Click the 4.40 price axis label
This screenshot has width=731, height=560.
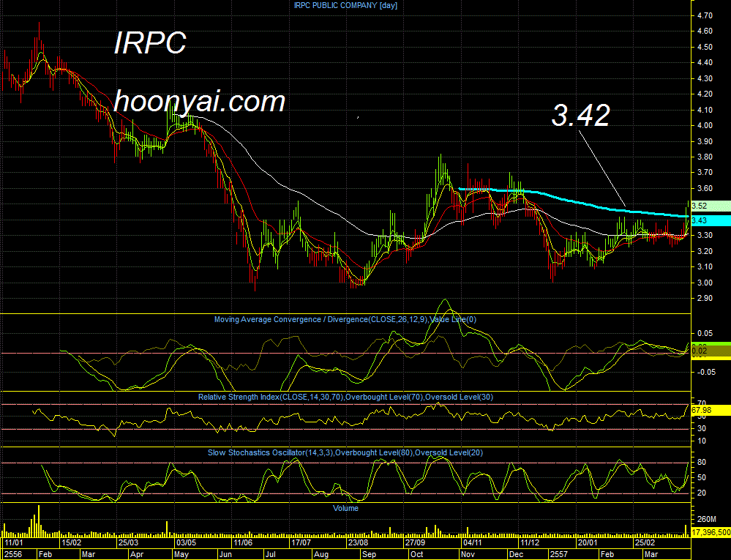[705, 62]
